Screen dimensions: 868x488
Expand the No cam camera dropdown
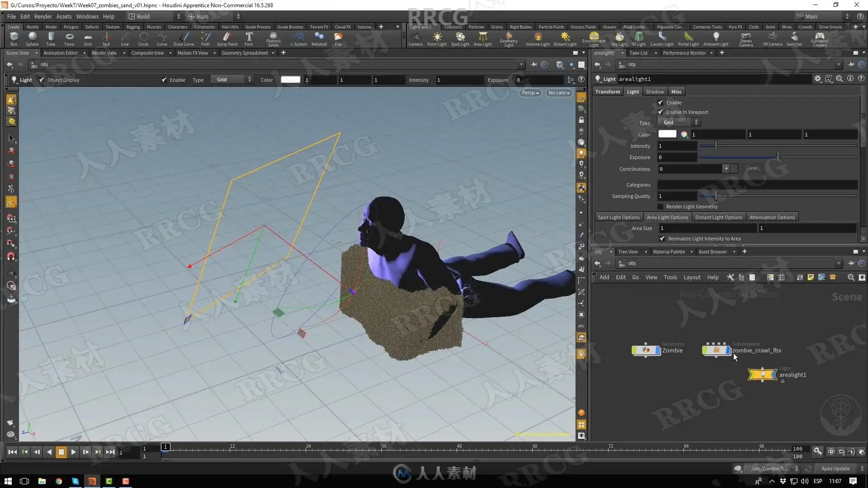point(559,93)
